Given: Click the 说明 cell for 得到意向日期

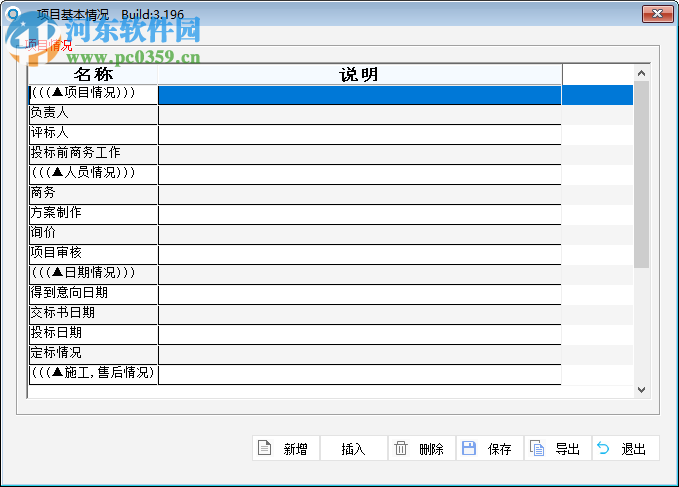Looking at the screenshot, I should [360, 294].
